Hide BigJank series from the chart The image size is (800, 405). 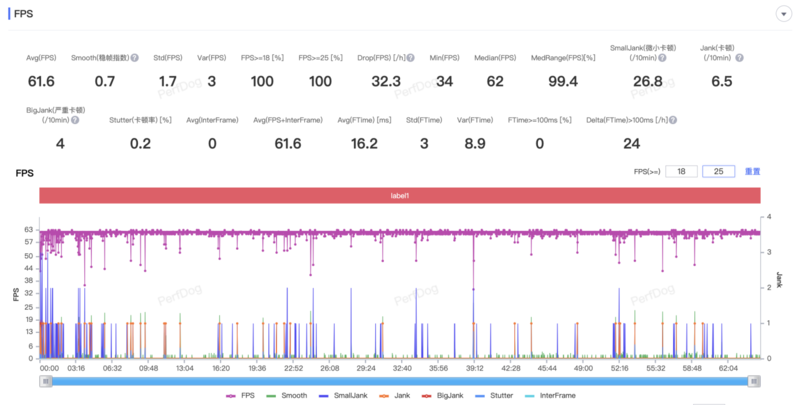(446, 397)
